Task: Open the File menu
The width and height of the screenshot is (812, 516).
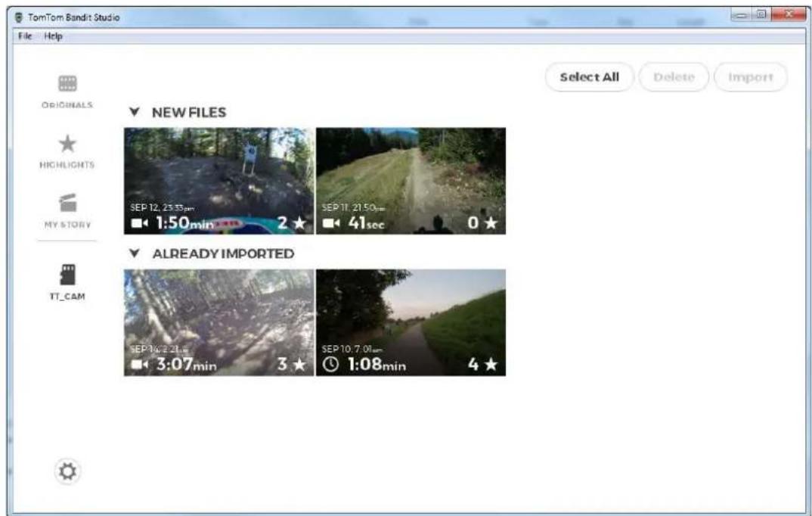Action: pyautogui.click(x=25, y=36)
